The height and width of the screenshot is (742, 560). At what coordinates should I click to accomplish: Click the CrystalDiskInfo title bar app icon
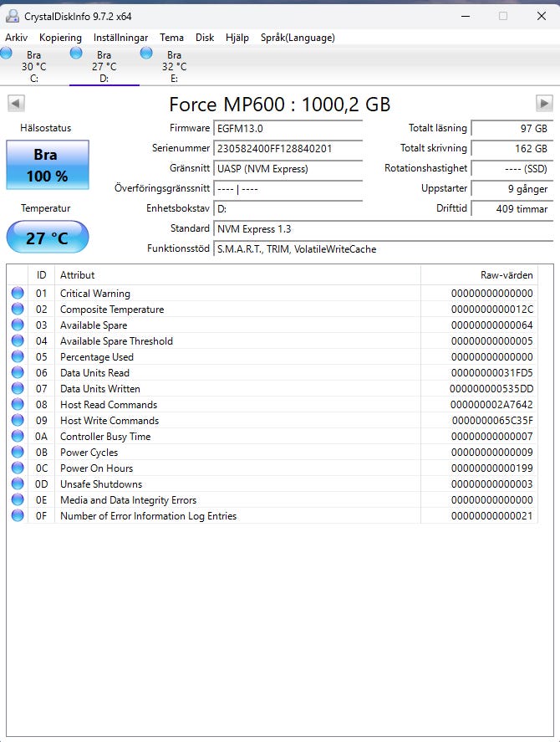click(x=11, y=16)
